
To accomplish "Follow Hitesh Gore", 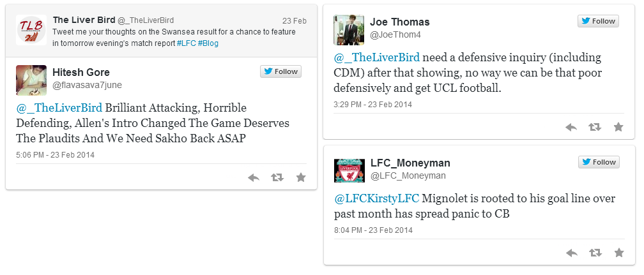I will (280, 71).
